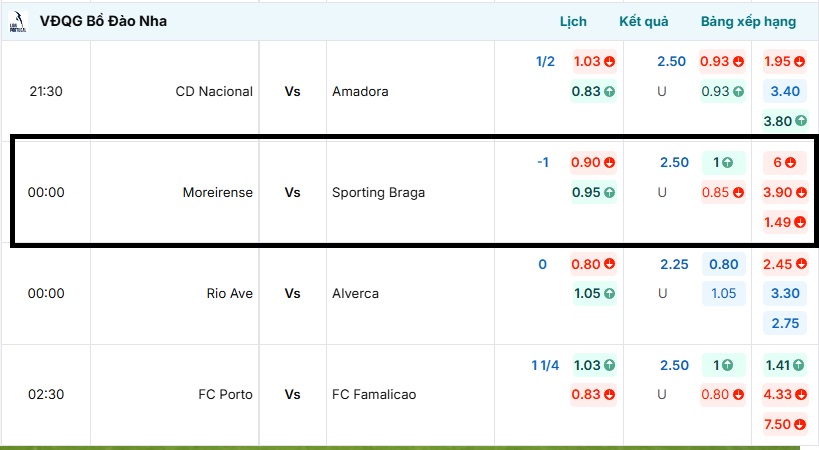This screenshot has height=450, width=819.
Task: Select the 0.90 handicap odds for Moreirense
Action: point(593,162)
